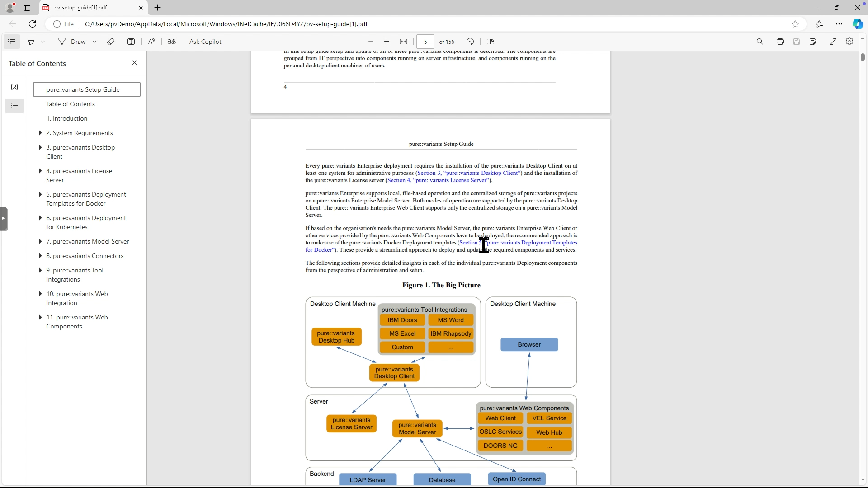Select the Highlight tool in the toolbar
868x488 pixels.
(31, 42)
